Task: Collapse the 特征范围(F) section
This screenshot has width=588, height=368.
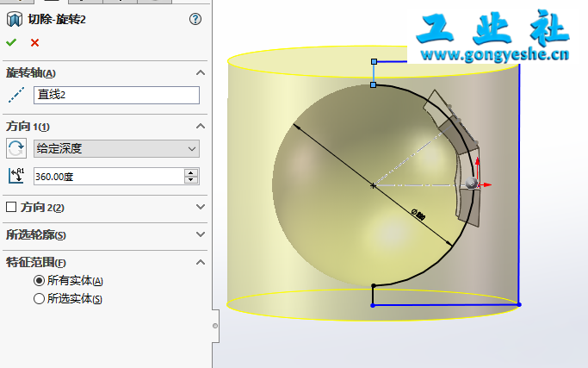Action: click(201, 262)
